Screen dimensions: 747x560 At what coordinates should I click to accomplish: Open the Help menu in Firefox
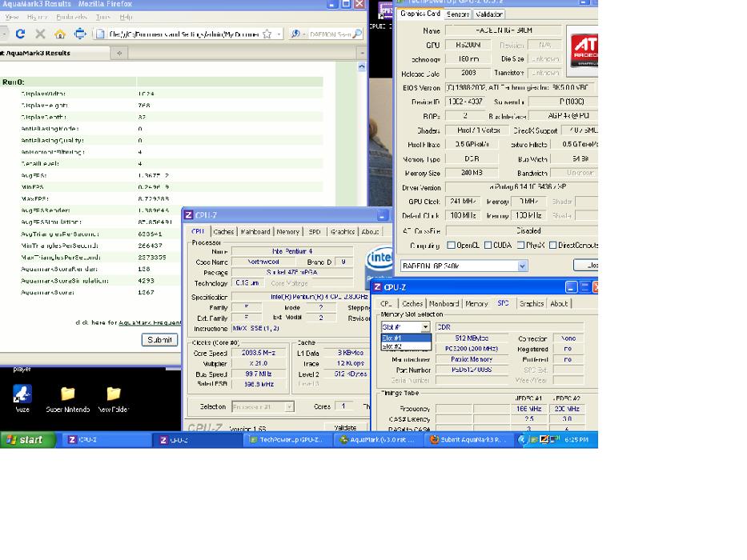tap(126, 17)
